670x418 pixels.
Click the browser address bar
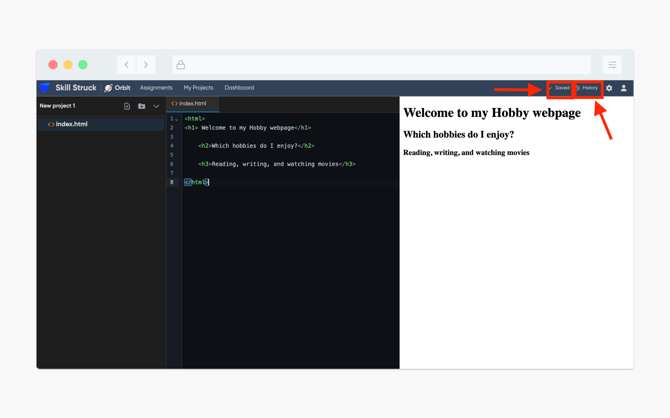coord(381,65)
